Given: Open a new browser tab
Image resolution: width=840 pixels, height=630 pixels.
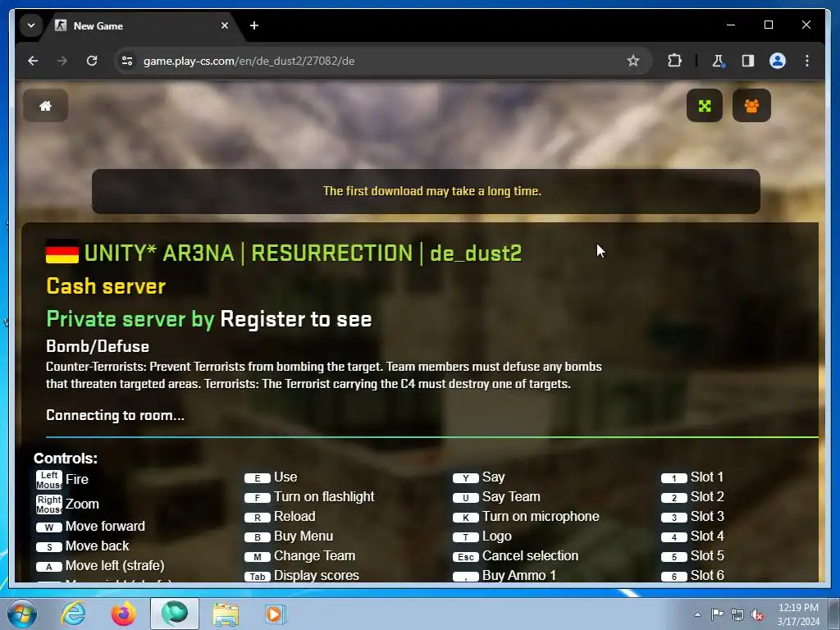Looking at the screenshot, I should [x=254, y=25].
